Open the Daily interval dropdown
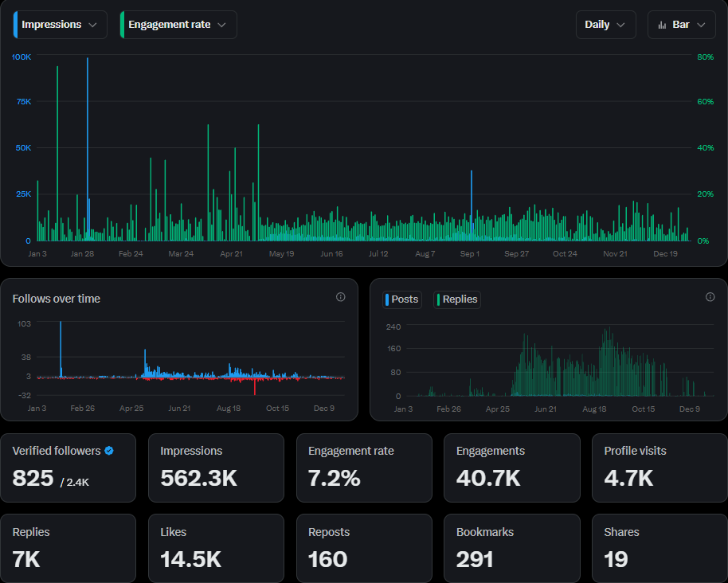The width and height of the screenshot is (728, 583). pos(605,25)
